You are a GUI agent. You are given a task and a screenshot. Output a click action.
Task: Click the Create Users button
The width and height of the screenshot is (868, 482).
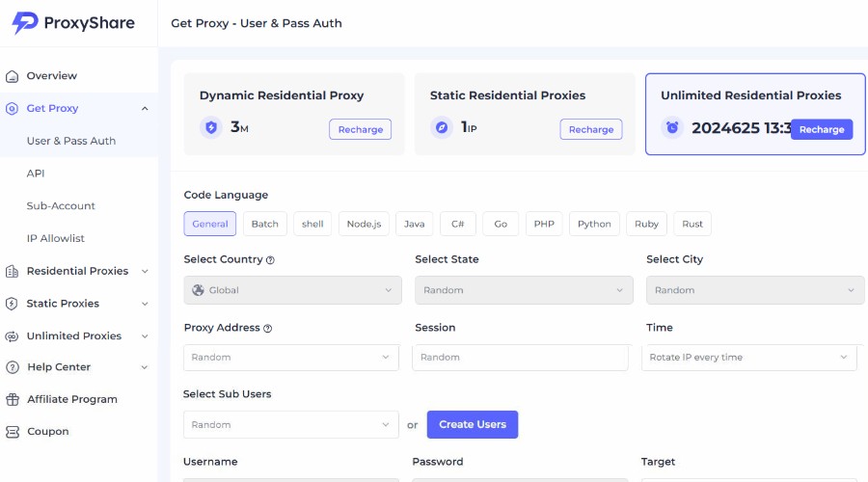pos(473,424)
